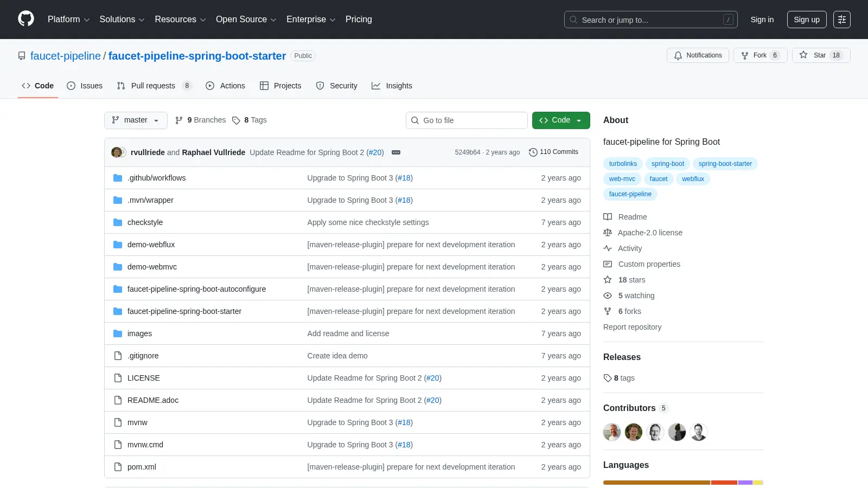
Task: Click the folder icon for checkstyle row
Action: tap(118, 222)
